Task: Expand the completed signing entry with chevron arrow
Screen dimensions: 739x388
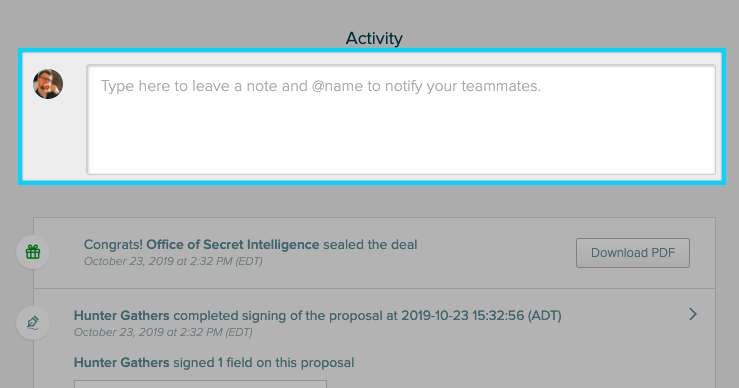Action: 692,314
